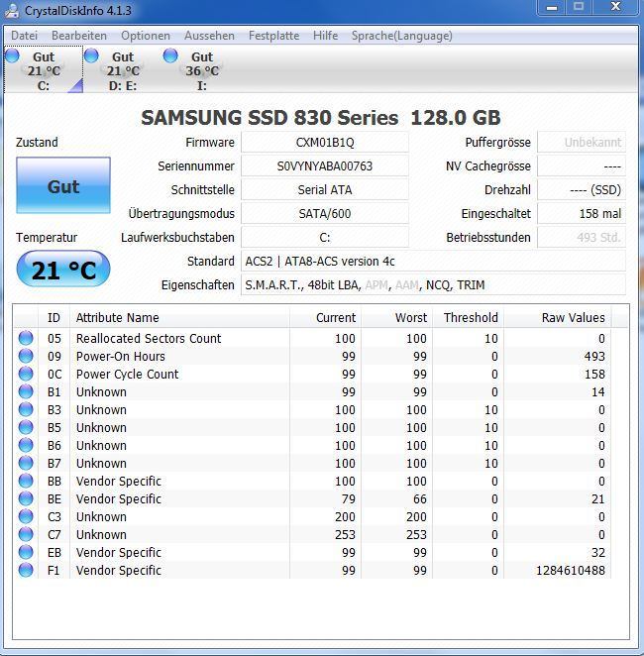
Task: Click raw value 1284610488
Action: pos(571,570)
